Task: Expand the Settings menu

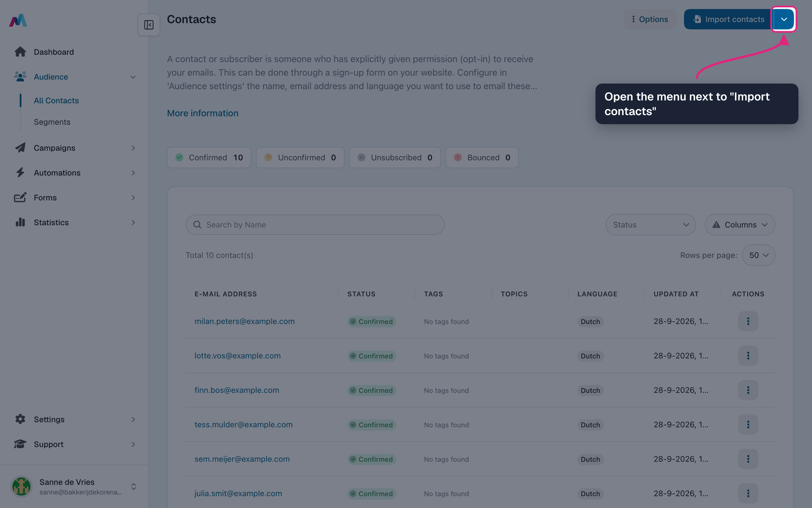Action: click(x=74, y=419)
